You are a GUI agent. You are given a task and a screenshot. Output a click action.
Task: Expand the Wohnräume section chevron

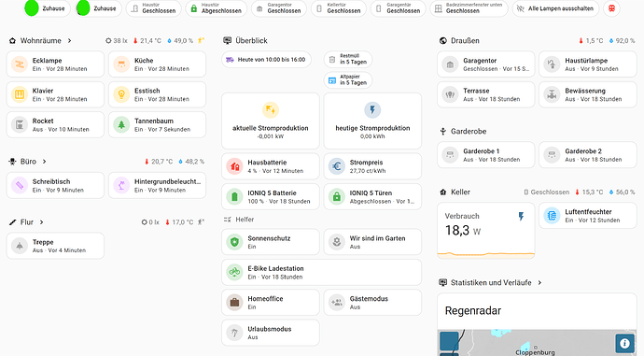click(69, 41)
